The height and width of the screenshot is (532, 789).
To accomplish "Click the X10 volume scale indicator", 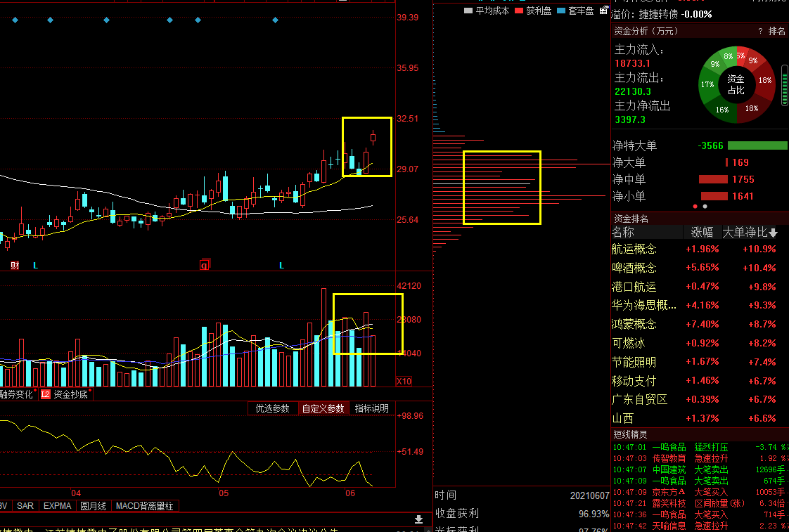I will click(x=404, y=381).
